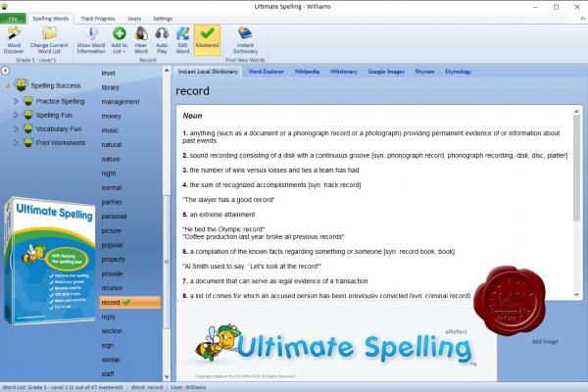This screenshot has height=392, width=588.
Task: Click the application bee icon in title bar
Action: [x=4, y=6]
